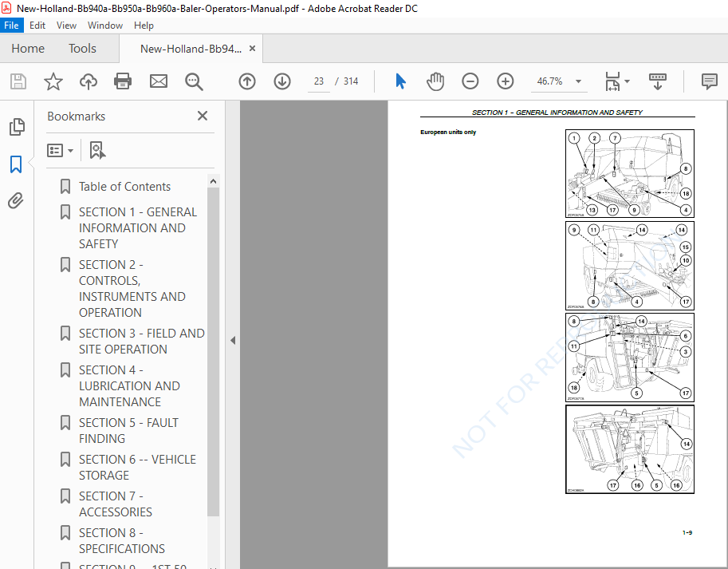Open the File menu
Viewport: 728px width, 569px height.
click(x=11, y=25)
